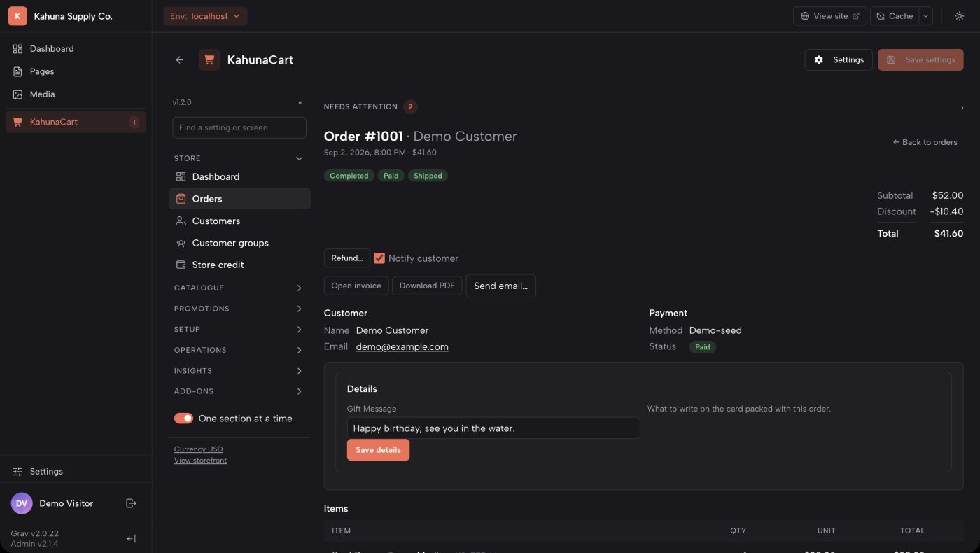Expand the CATALOGUE section
Viewport: 980px width, 553px height.
[x=239, y=288]
